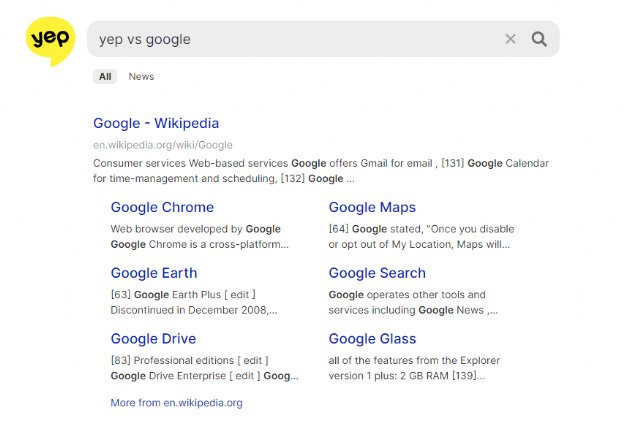The height and width of the screenshot is (423, 640).
Task: Open the 'Google - Wikipedia' result title
Action: click(156, 123)
